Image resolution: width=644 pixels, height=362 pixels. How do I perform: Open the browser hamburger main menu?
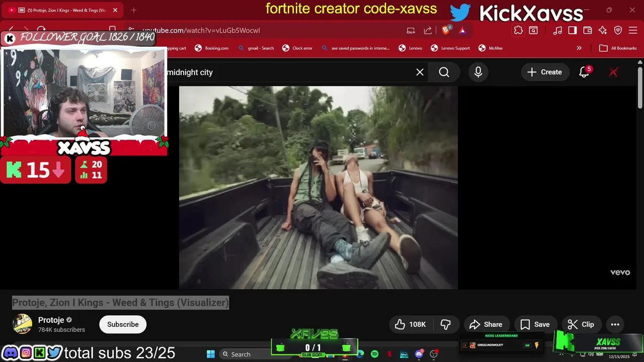632,30
